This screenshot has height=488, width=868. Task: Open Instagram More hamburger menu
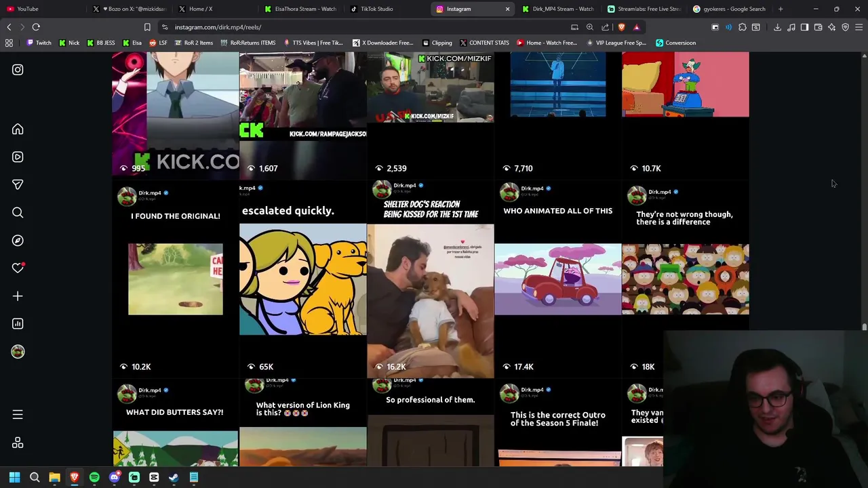pyautogui.click(x=18, y=415)
